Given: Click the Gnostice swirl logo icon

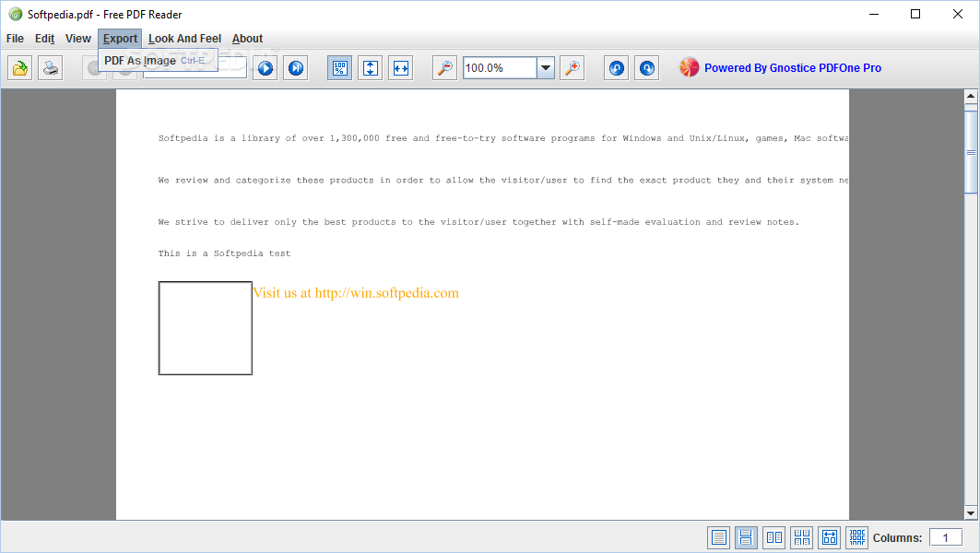Looking at the screenshot, I should coord(690,67).
